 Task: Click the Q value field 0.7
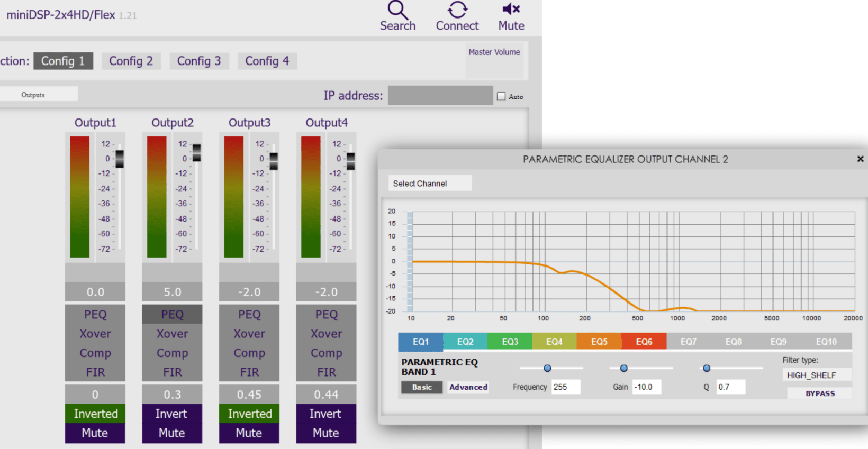click(x=731, y=387)
